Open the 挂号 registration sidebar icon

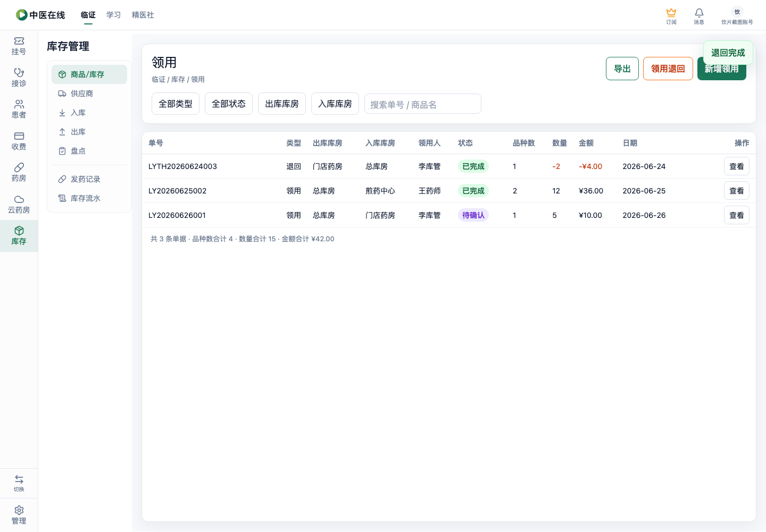point(19,41)
